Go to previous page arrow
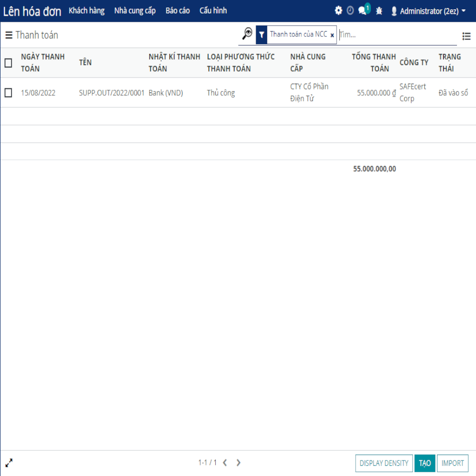Screen dimensions: 476x476 click(225, 463)
